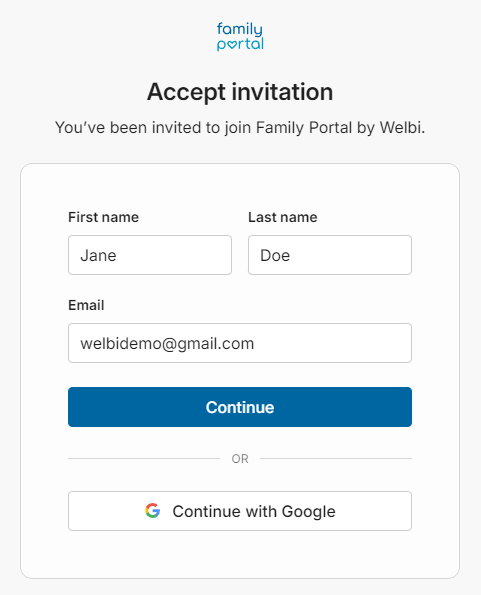
Task: Choose Continue with Google sign-in
Action: click(240, 511)
